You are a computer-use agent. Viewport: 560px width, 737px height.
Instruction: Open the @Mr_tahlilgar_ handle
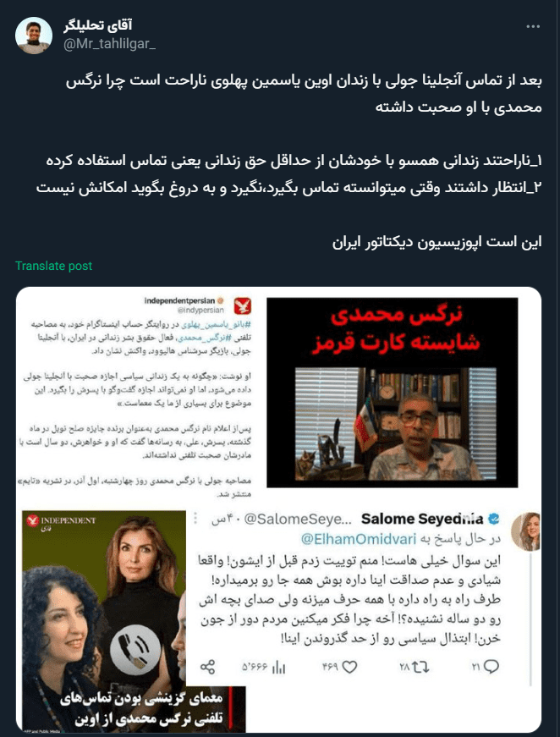109,45
